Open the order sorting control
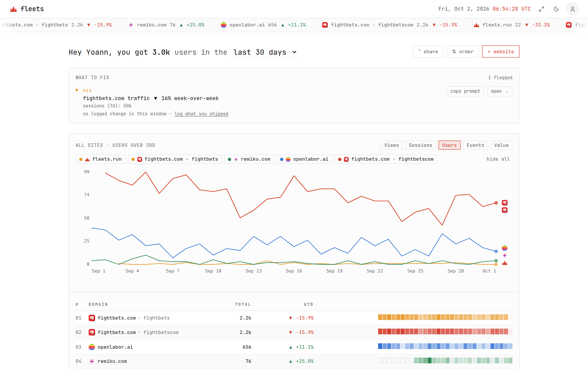Viewport: 588px width, 369px height. tap(463, 51)
